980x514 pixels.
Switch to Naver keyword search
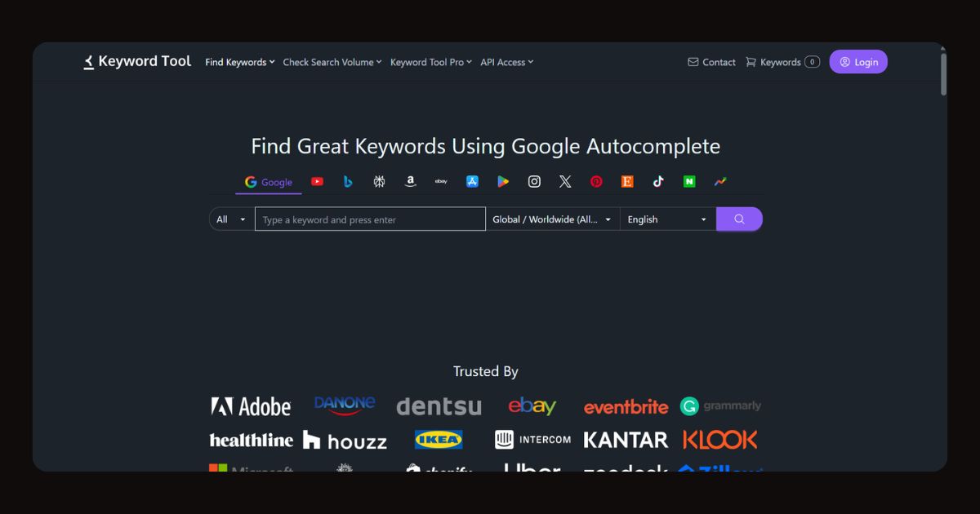click(x=689, y=182)
